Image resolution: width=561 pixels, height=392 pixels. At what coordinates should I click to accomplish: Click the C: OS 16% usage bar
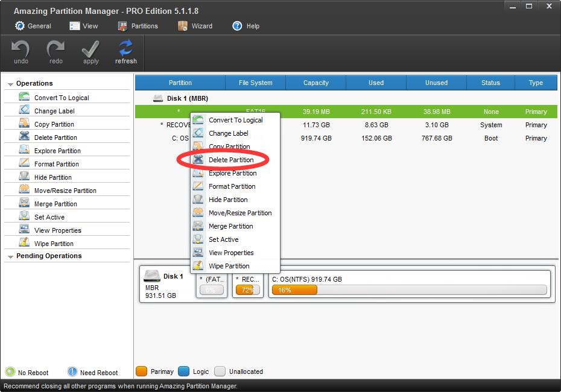coord(409,290)
